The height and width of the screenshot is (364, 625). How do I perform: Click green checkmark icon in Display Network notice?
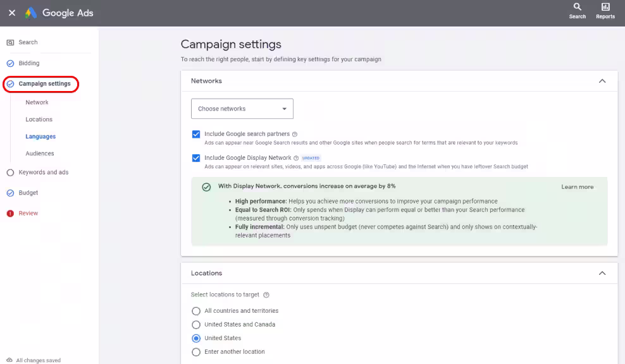point(206,187)
